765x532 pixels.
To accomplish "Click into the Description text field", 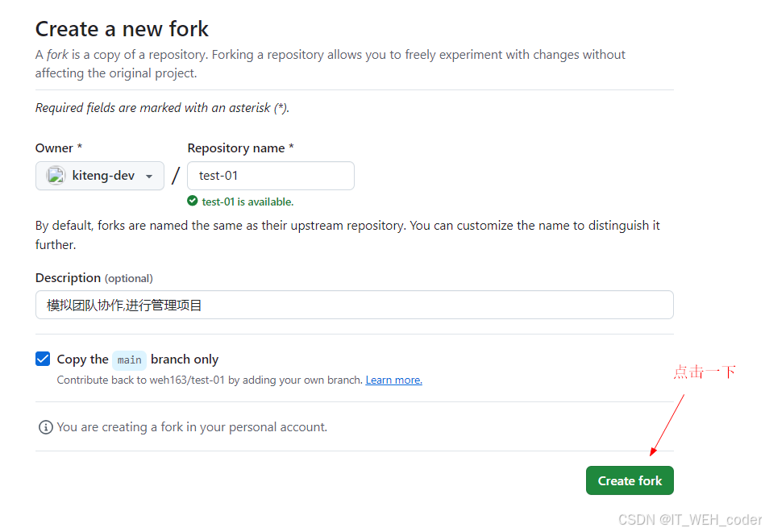I will point(354,305).
